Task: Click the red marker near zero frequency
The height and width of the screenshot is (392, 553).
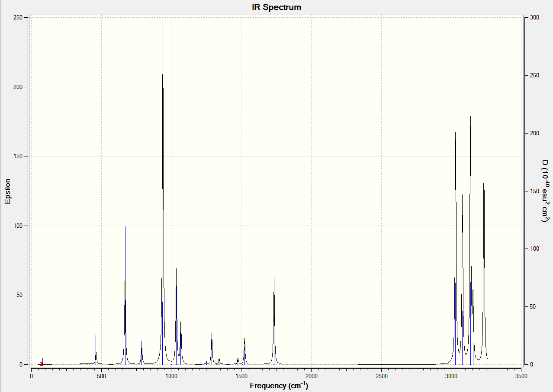Action: (x=42, y=363)
